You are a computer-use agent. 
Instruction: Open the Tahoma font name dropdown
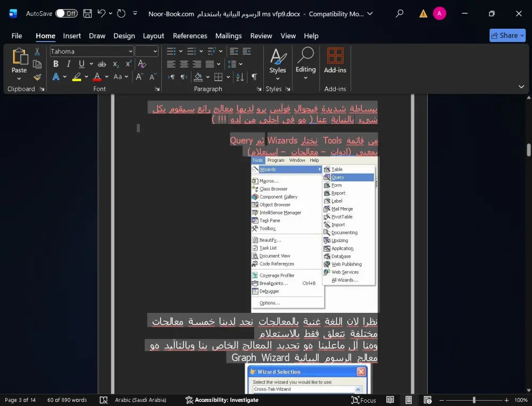[x=130, y=51]
